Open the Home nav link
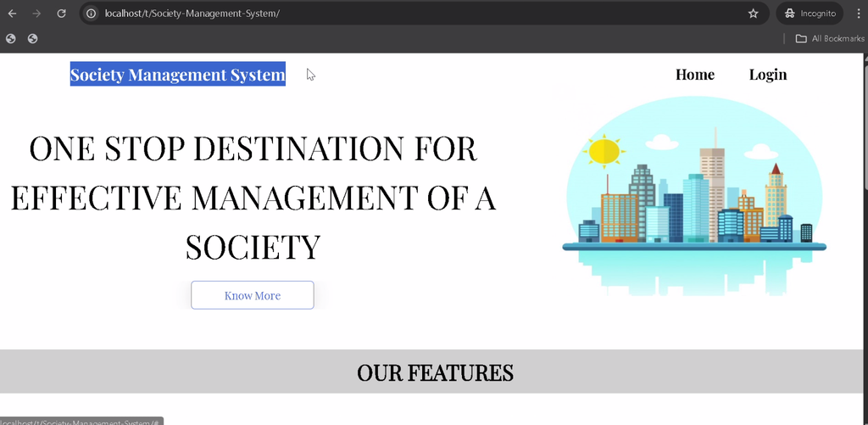This screenshot has height=425, width=868. pos(695,75)
